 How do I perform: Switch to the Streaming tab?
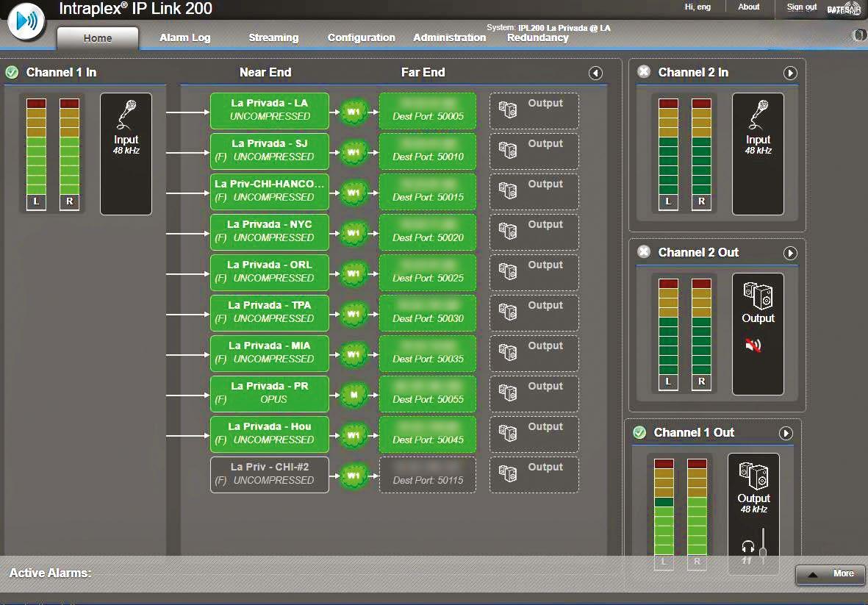click(273, 37)
